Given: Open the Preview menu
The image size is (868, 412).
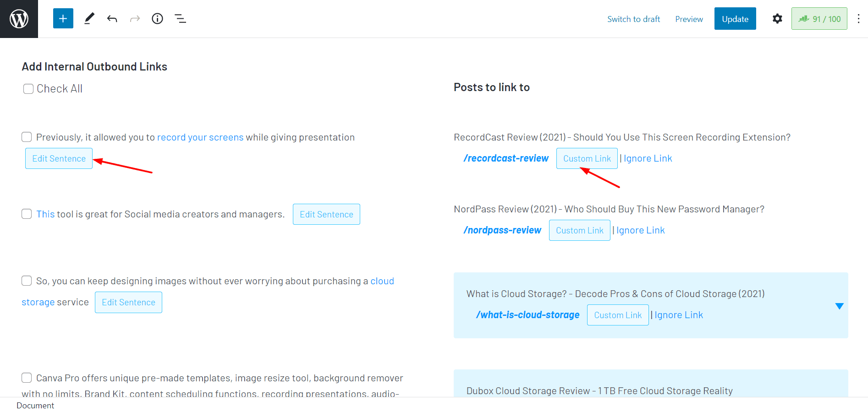Looking at the screenshot, I should point(689,19).
